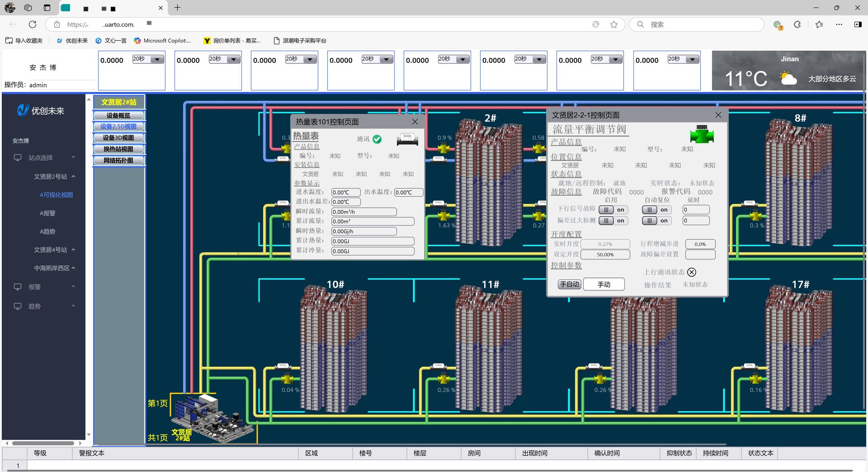
Task: Collapse the 文贤居2号站 tree node
Action: coord(73,176)
